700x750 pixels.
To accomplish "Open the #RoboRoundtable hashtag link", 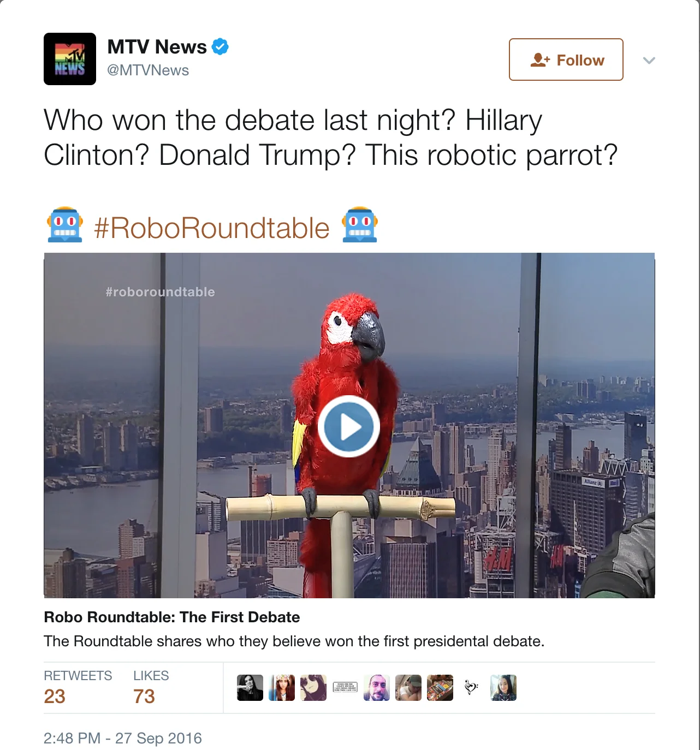I will [x=212, y=228].
